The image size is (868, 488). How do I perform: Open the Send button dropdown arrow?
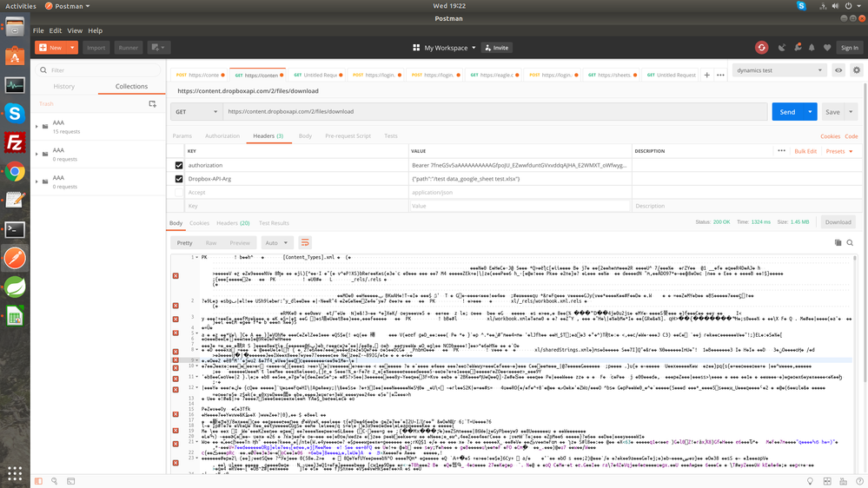(810, 112)
